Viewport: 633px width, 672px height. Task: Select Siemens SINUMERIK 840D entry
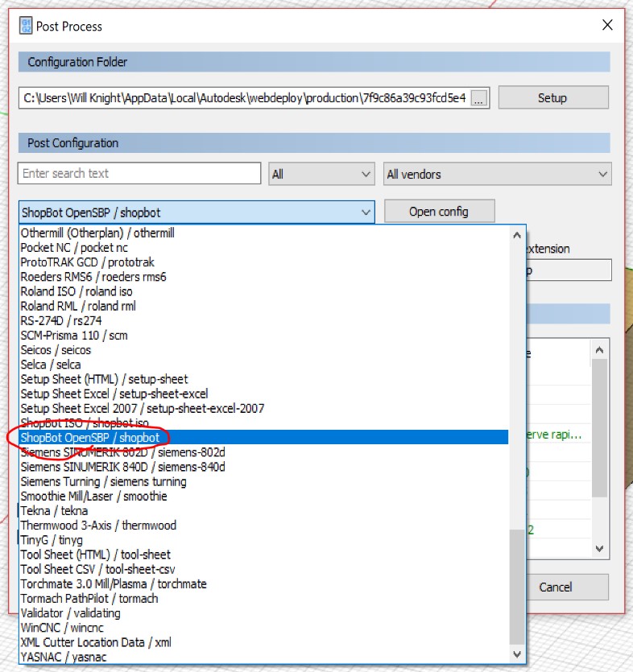(264, 467)
